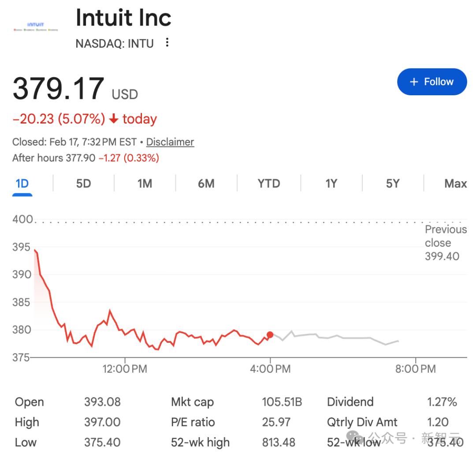This screenshot has height=457, width=476.
Task: Click the gray after-hours price line
Action: coord(334,337)
